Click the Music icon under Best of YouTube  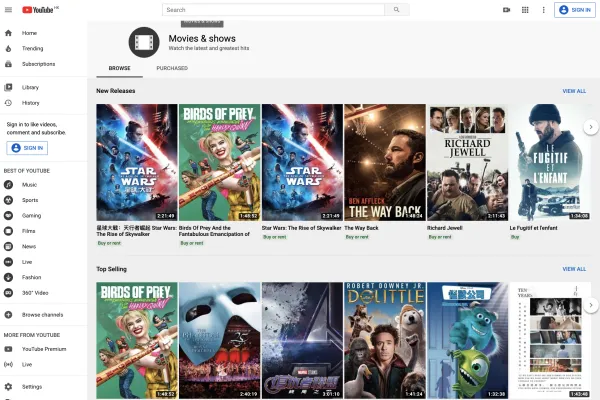[x=8, y=184]
